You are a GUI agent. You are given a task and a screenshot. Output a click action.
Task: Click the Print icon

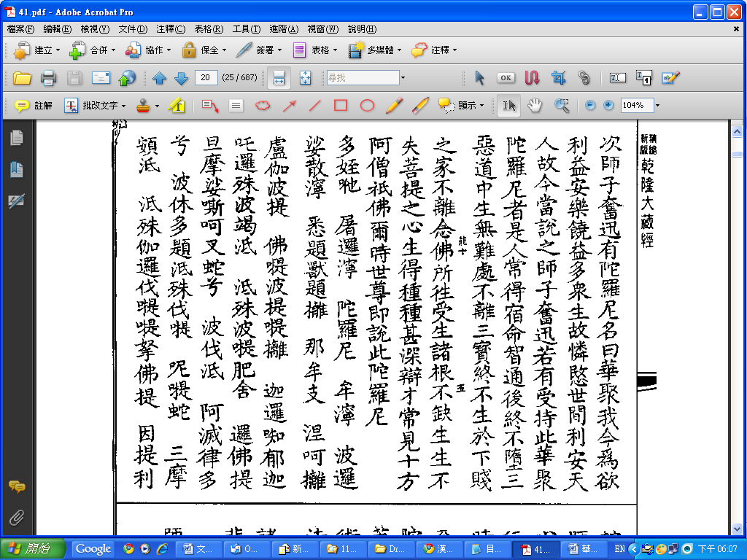[48, 78]
